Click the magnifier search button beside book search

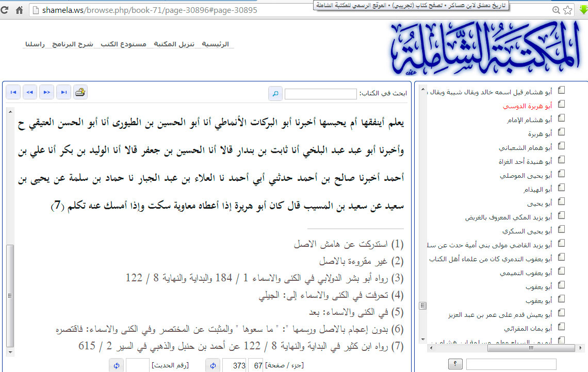point(275,94)
